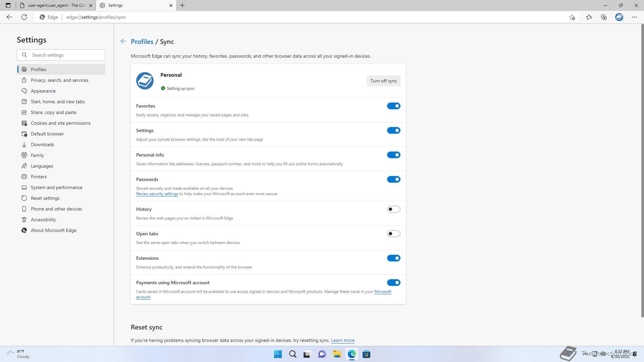
Task: Open the weather widget showing 81°F Cloudy
Action: 19,354
